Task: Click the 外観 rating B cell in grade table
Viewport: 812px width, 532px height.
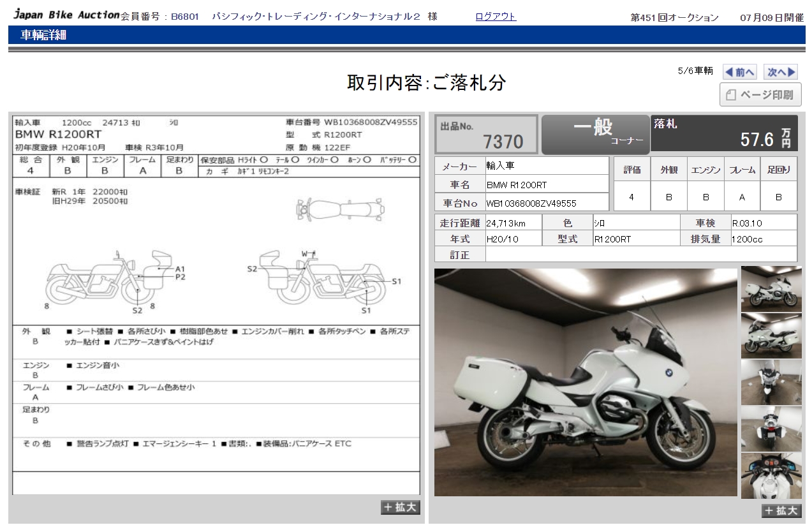Action: pyautogui.click(x=668, y=196)
